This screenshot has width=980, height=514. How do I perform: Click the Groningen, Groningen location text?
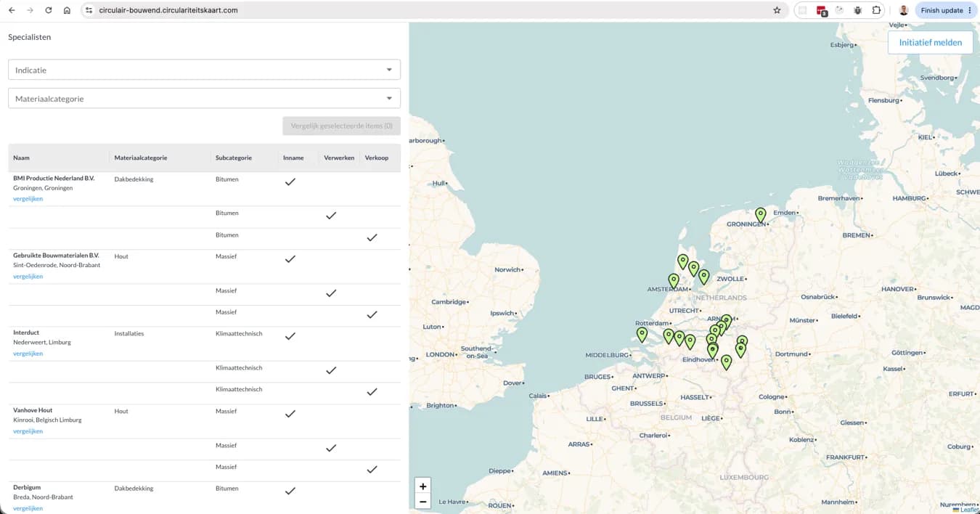43,188
